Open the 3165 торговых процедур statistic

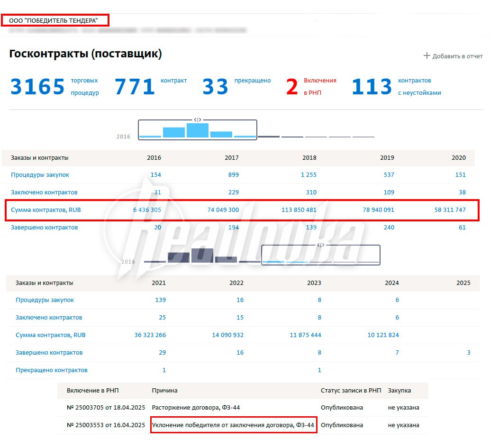tap(37, 87)
